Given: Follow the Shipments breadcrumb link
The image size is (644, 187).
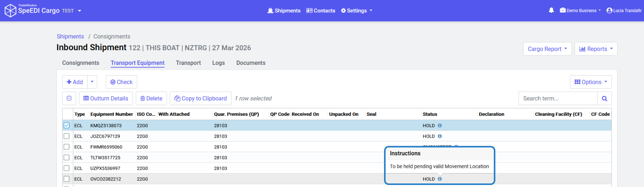Looking at the screenshot, I should [x=70, y=36].
